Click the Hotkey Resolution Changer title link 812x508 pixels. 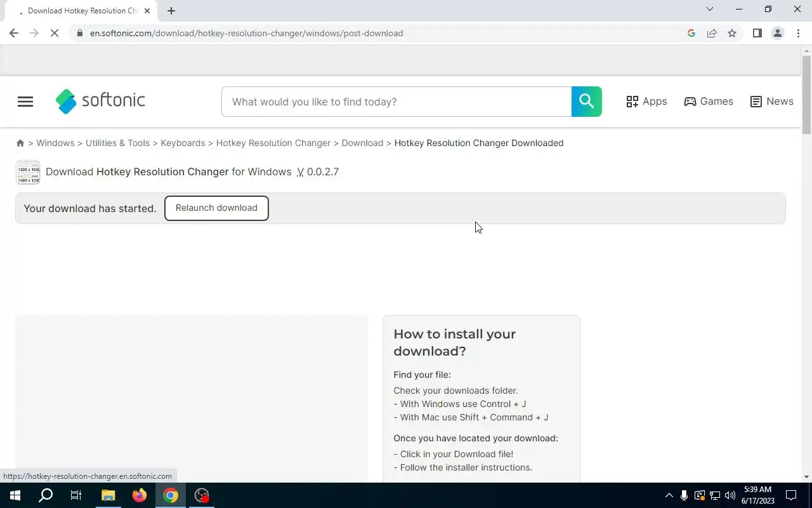pos(162,172)
